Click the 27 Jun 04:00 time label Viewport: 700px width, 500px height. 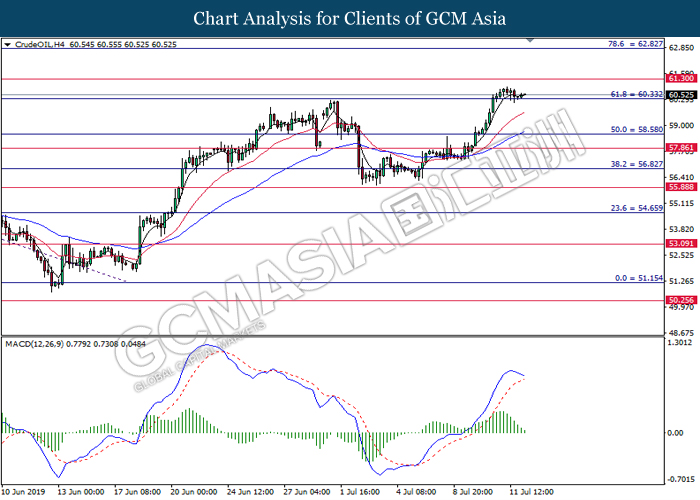[x=307, y=492]
